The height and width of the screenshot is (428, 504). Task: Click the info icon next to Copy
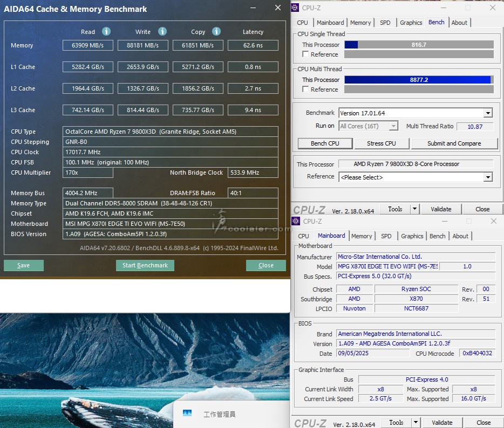[216, 32]
